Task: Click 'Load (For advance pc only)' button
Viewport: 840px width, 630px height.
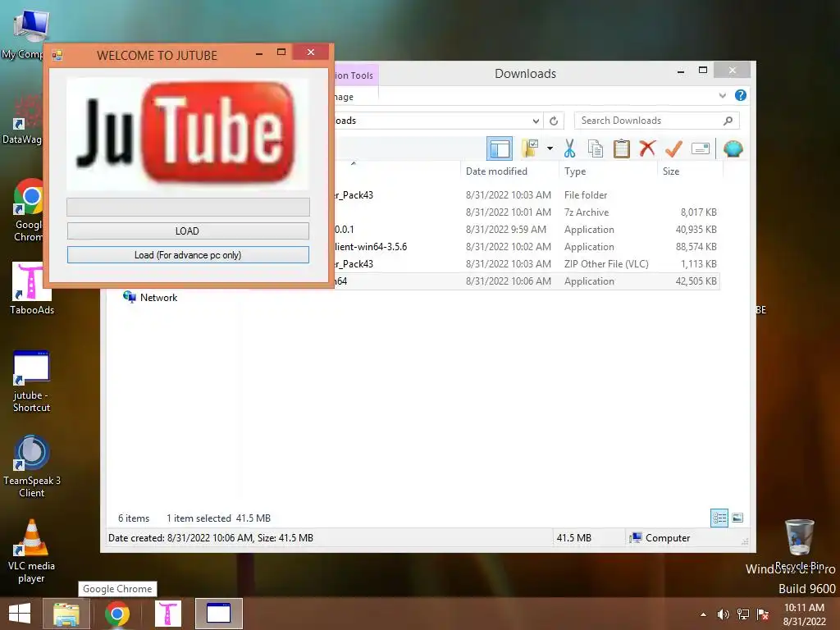Action: coord(188,255)
